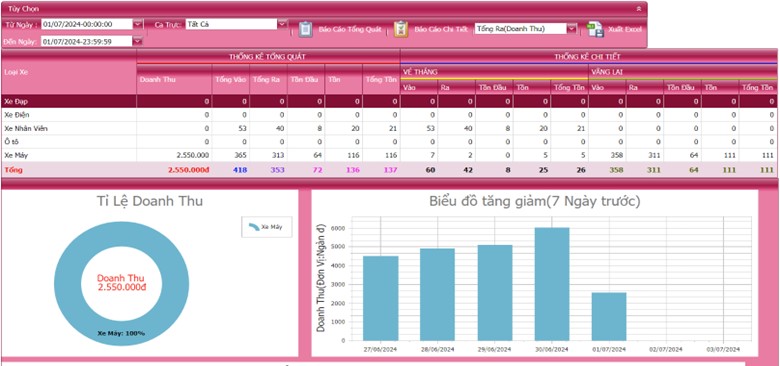Click the Xe Máy legend marker icon
Screen dimensions: 780x366
[254, 227]
